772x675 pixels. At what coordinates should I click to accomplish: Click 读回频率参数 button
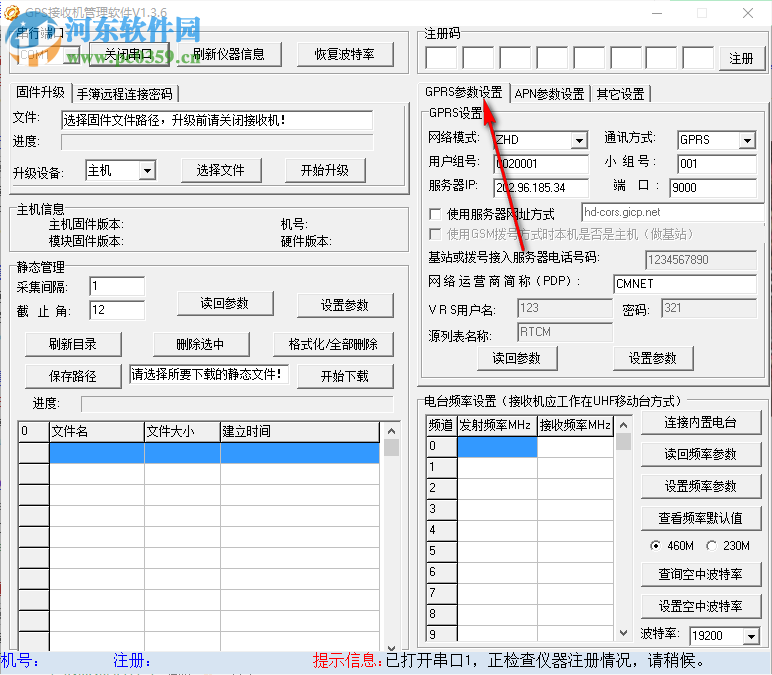click(701, 454)
